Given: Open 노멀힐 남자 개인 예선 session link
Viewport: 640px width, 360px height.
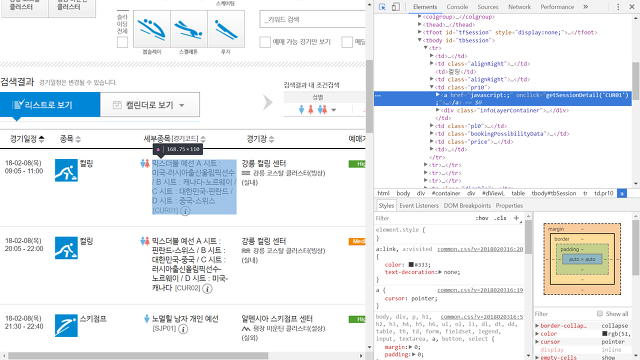Looking at the screenshot, I should click(x=185, y=319).
